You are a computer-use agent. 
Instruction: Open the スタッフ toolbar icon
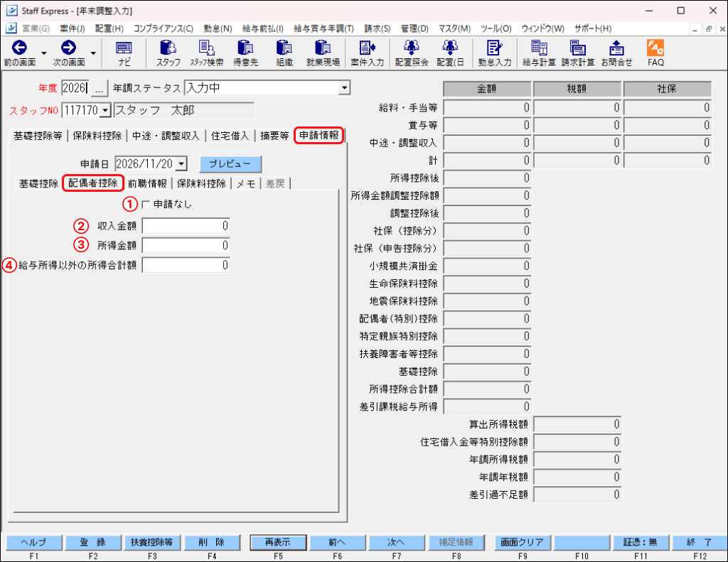168,53
